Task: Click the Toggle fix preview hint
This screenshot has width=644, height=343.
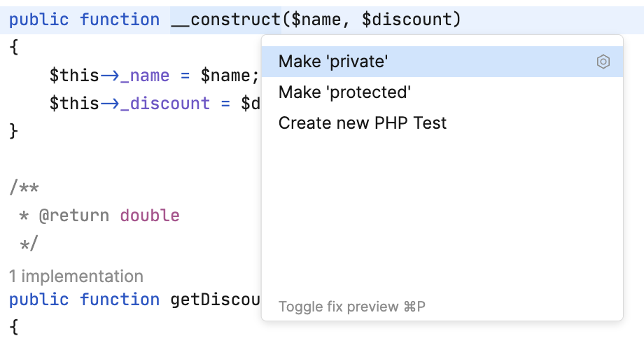Action: click(x=352, y=307)
